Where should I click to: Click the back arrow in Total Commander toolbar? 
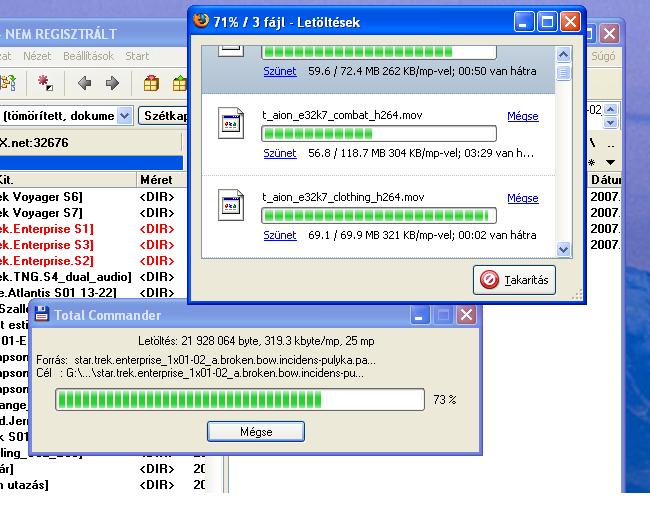pyautogui.click(x=84, y=84)
